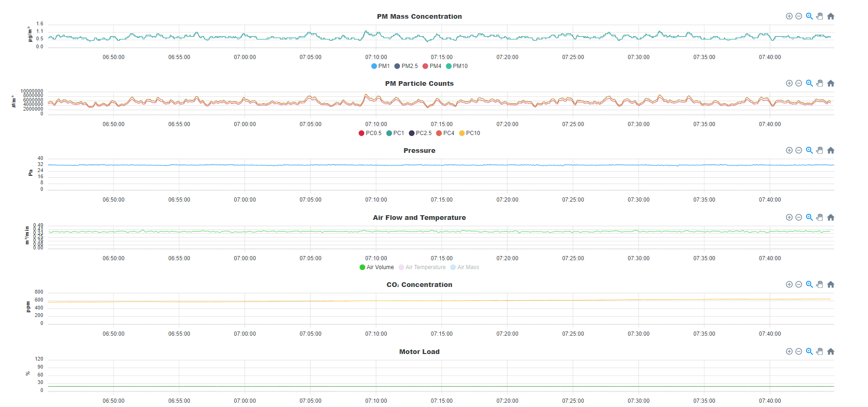The image size is (868, 407).
Task: Click the PC4 legend color dot
Action: tap(439, 133)
